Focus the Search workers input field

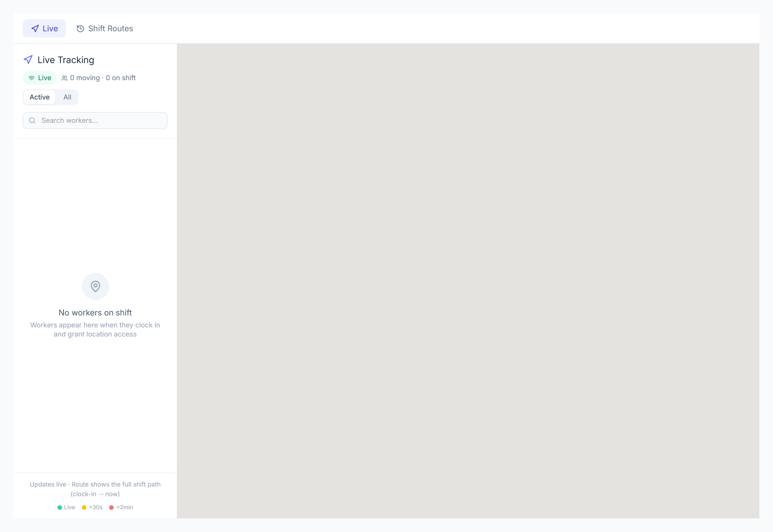95,121
